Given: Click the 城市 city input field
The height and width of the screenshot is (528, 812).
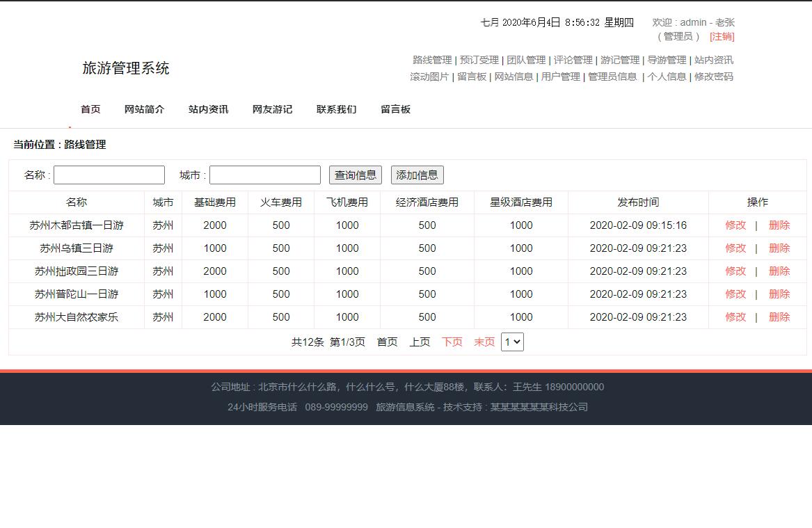Looking at the screenshot, I should (x=265, y=175).
